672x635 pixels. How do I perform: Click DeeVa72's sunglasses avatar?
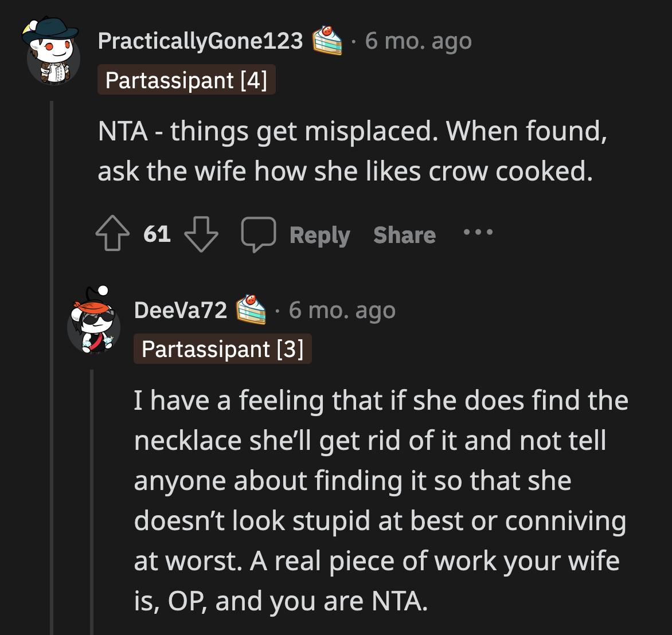pyautogui.click(x=93, y=323)
